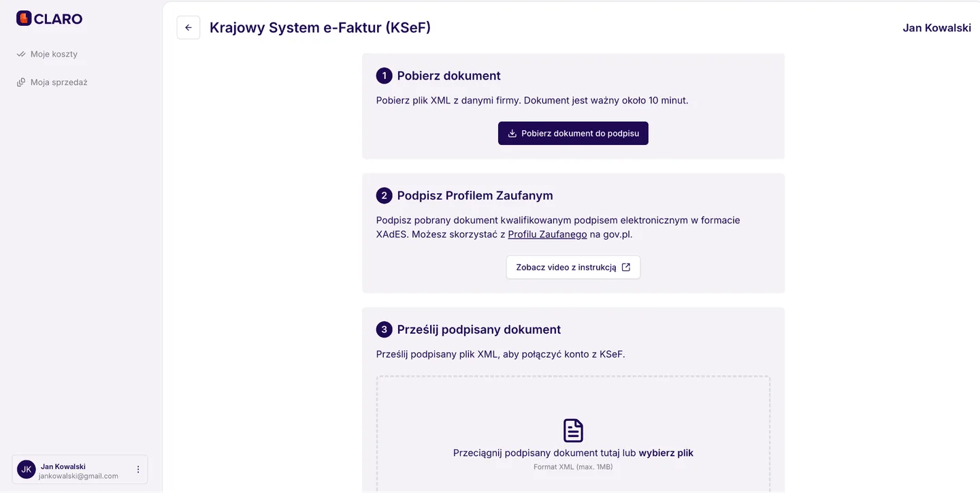Click the dashed file upload drop zone

pyautogui.click(x=573, y=434)
